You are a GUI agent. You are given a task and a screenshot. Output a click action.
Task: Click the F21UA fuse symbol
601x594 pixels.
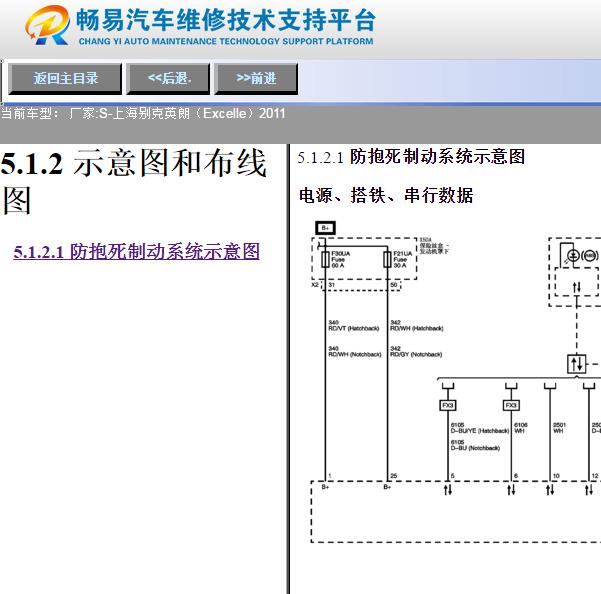[388, 259]
